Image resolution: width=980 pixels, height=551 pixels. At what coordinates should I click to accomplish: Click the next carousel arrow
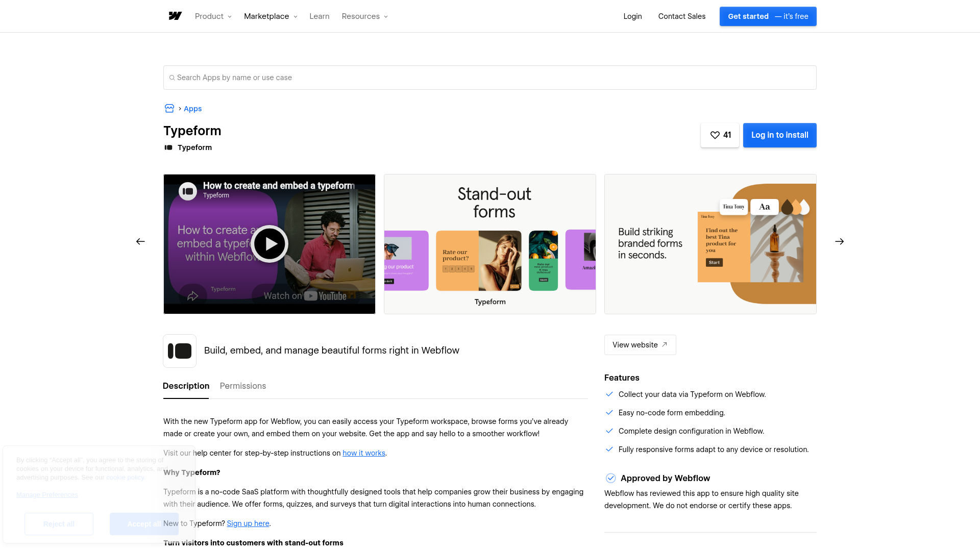(x=840, y=241)
